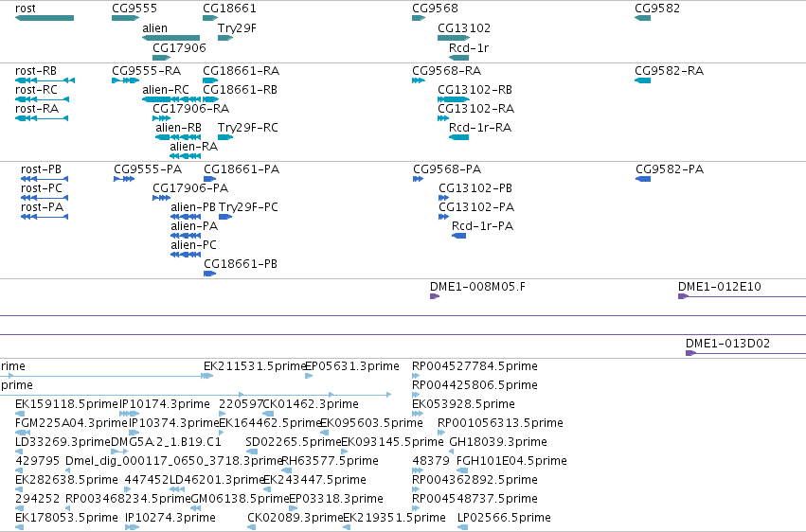The image size is (806, 532).
Task: Click the rost-RC transcript label
Action: pos(36,89)
